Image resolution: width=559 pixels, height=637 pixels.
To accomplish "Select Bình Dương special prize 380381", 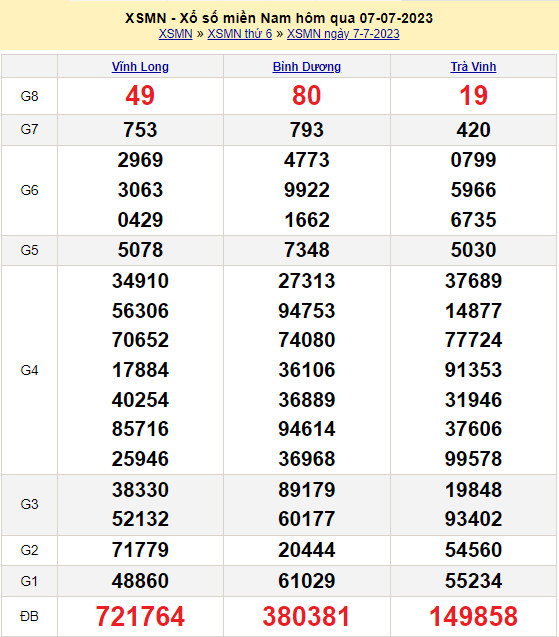I will pos(307,616).
